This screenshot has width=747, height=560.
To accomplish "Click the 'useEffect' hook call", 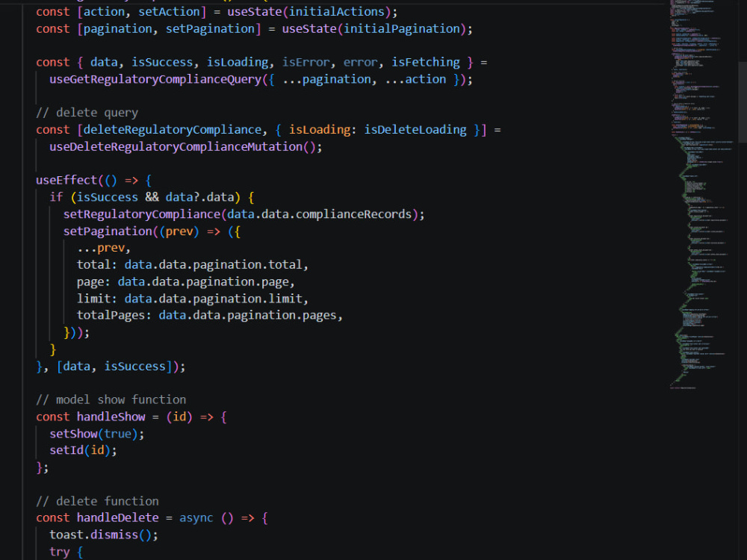I will [x=66, y=181].
